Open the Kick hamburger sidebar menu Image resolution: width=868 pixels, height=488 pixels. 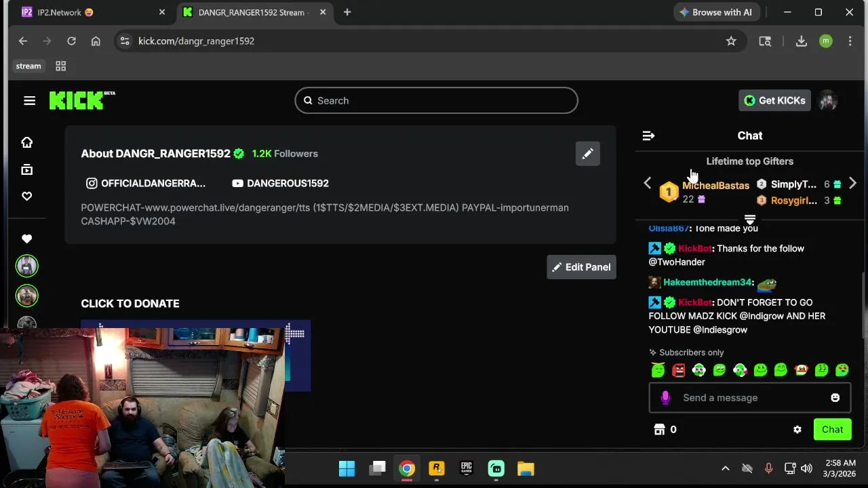tap(29, 100)
